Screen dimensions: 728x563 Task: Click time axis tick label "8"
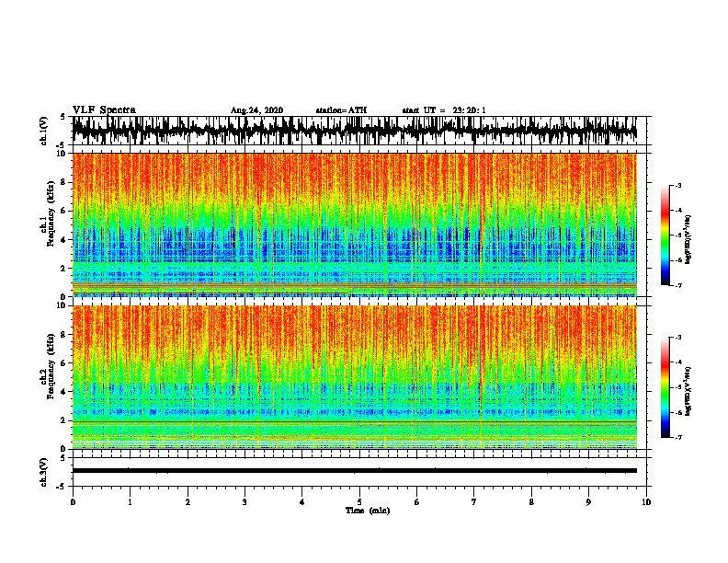tap(531, 502)
